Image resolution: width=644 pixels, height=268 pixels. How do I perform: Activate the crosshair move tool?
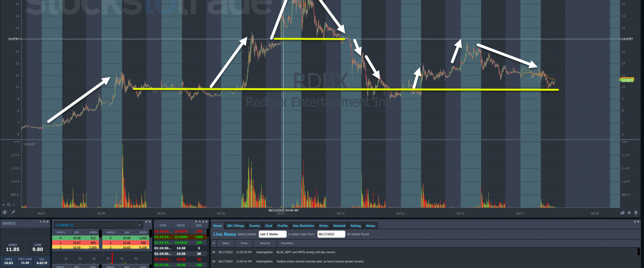point(5,212)
